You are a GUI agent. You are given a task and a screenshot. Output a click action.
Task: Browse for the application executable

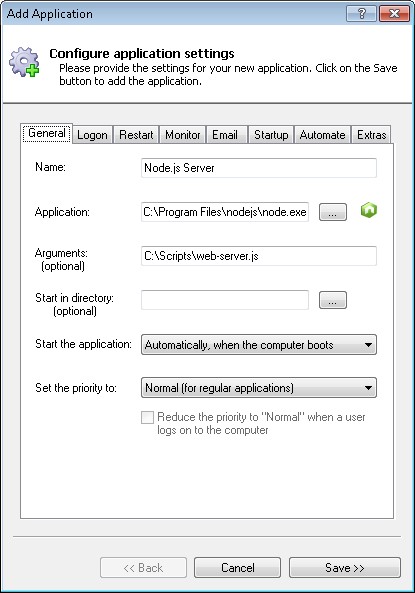pyautogui.click(x=333, y=212)
